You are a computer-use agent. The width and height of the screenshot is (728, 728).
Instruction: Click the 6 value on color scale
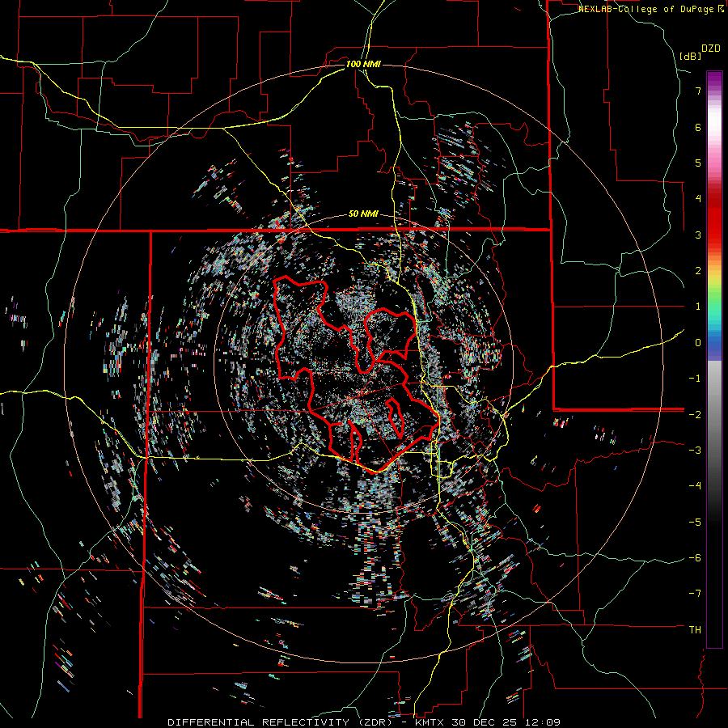[x=698, y=127]
